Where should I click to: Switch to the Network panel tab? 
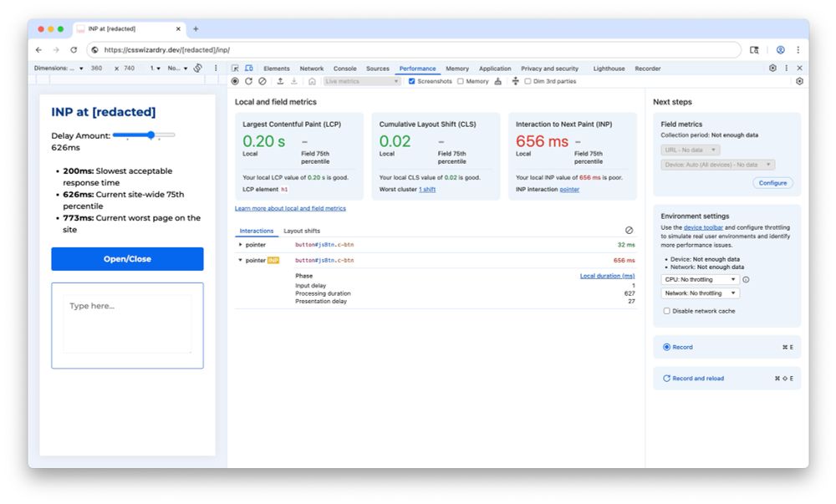(311, 69)
